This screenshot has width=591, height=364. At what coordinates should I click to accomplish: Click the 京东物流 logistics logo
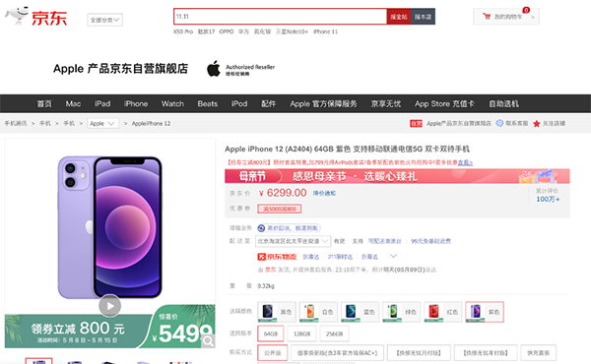[x=277, y=257]
